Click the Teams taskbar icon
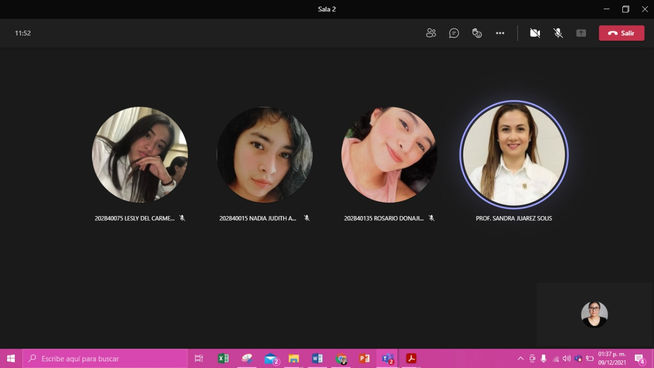654x368 pixels. pyautogui.click(x=387, y=358)
